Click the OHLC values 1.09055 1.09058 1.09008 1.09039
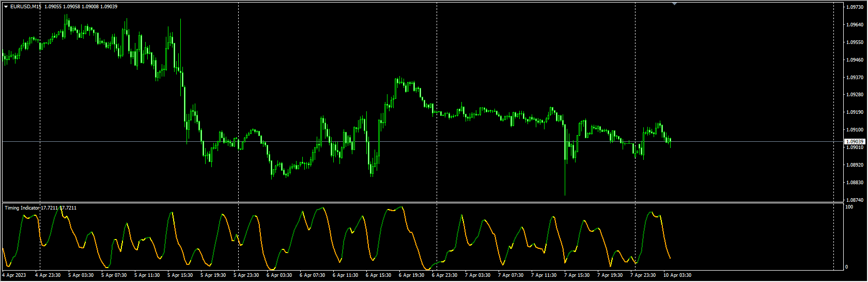The width and height of the screenshot is (868, 282). click(81, 7)
